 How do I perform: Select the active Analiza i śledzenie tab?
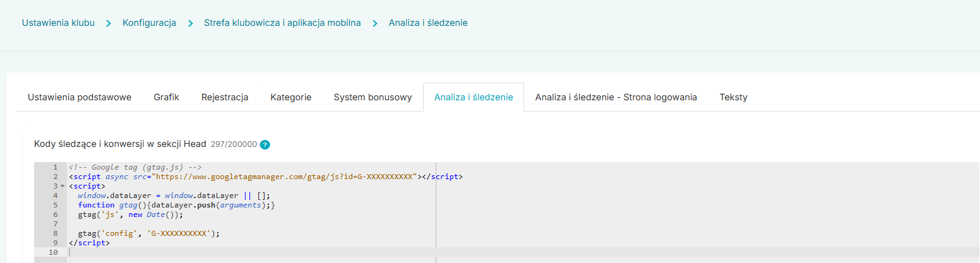click(474, 97)
